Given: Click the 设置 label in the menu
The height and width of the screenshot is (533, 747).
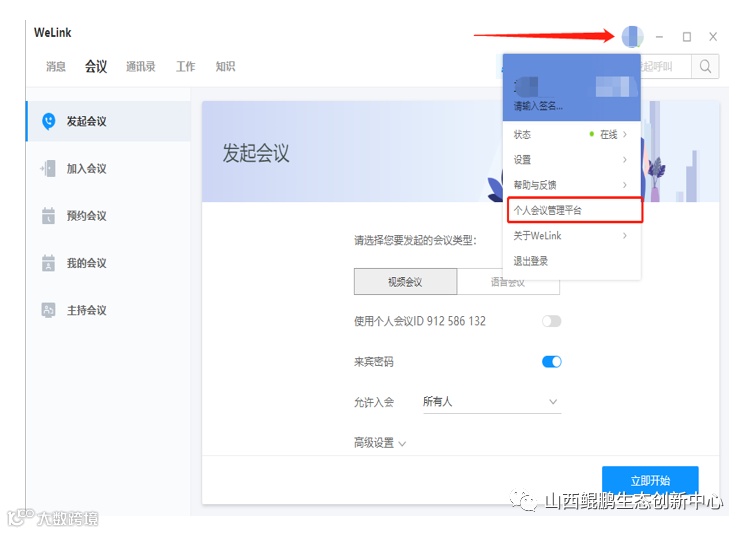Looking at the screenshot, I should (x=522, y=160).
